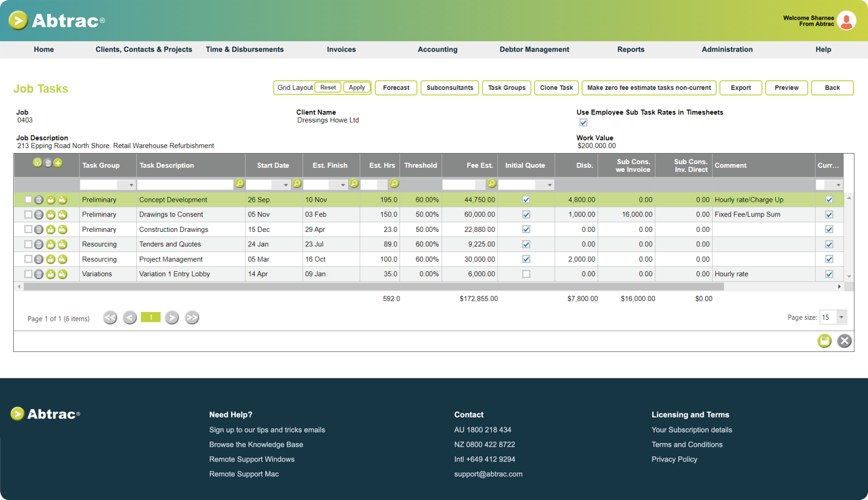Click person-with-star icon on Concept Development row
868x500 pixels.
coord(62,200)
